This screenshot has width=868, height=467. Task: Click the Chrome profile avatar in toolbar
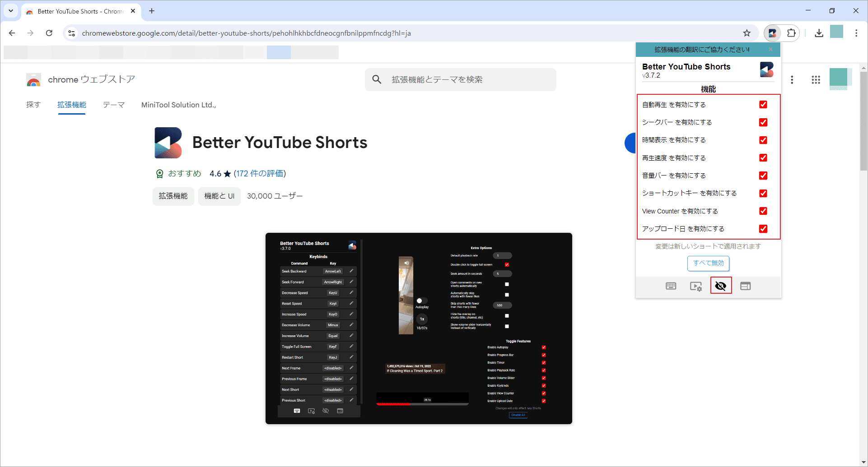(836, 32)
